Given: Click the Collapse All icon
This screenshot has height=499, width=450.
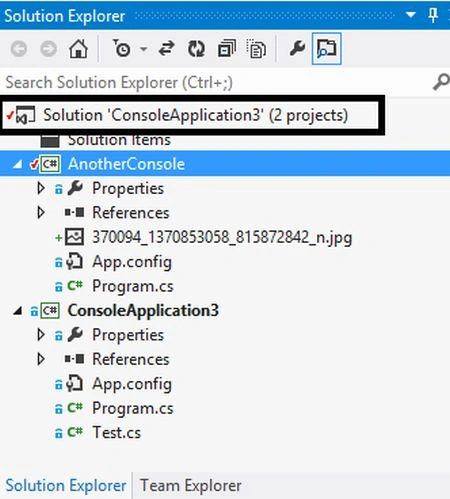Looking at the screenshot, I should (x=227, y=49).
